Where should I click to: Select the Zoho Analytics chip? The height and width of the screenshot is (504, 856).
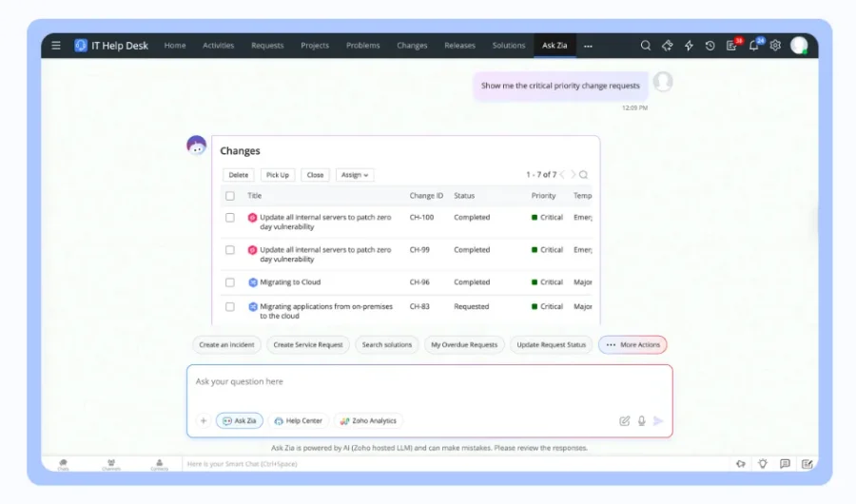(368, 420)
